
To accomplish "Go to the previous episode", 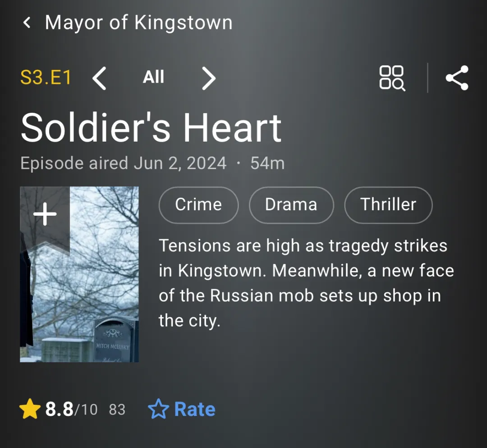I will click(x=99, y=79).
